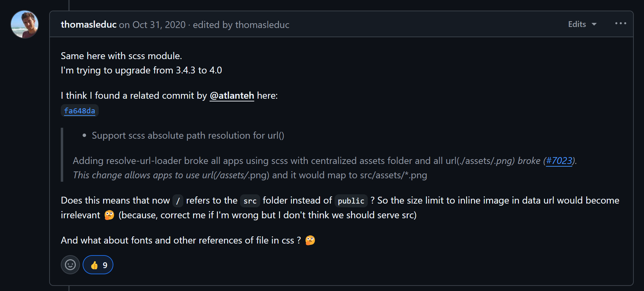Click the caret arrow beside Edits

point(594,24)
